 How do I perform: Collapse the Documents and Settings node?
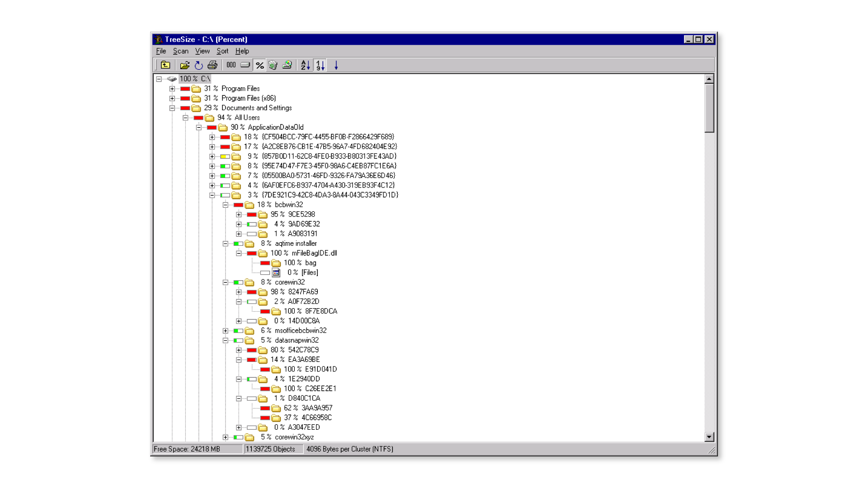pyautogui.click(x=172, y=108)
